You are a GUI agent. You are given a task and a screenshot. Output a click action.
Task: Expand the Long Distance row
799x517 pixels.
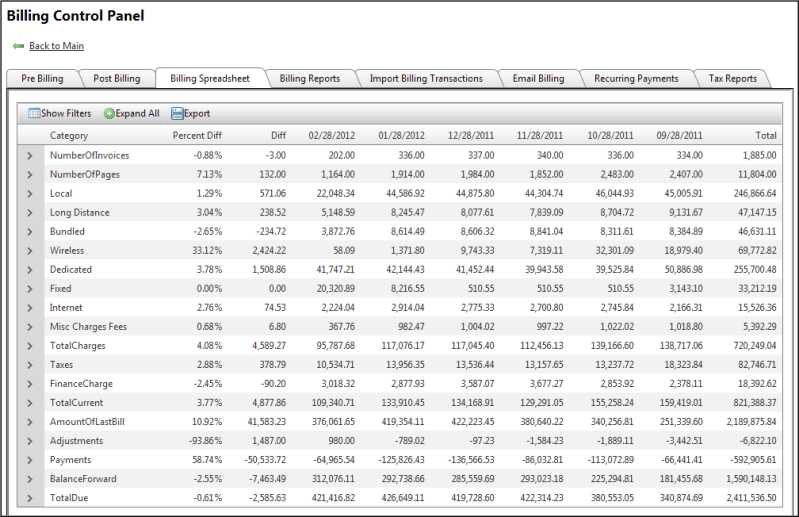pyautogui.click(x=30, y=212)
